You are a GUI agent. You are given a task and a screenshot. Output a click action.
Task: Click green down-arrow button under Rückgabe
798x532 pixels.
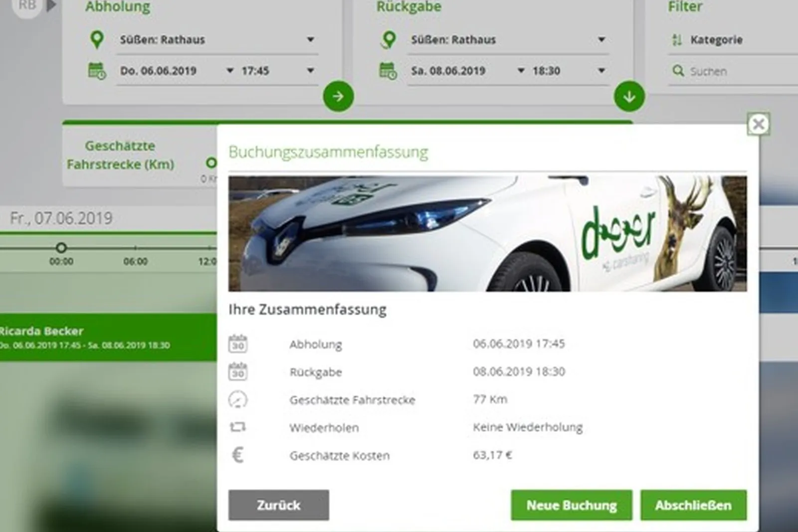coord(629,96)
